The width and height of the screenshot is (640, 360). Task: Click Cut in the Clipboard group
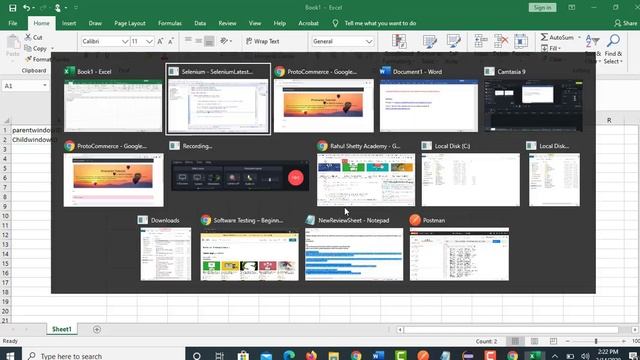pyautogui.click(x=34, y=37)
